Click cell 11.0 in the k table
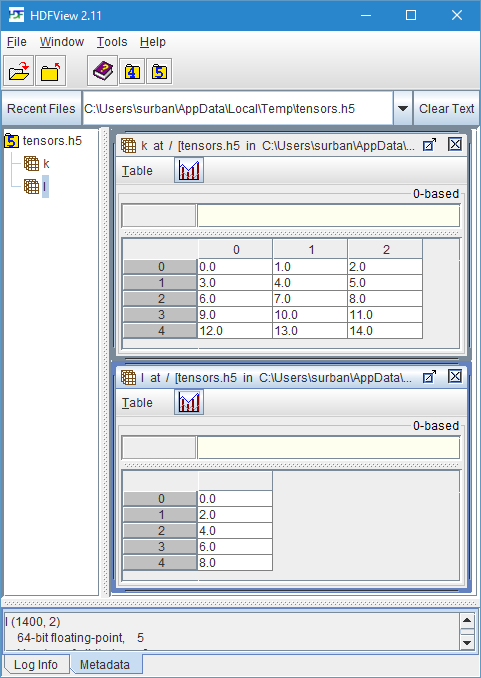Viewport: 481px width, 678px height. point(385,315)
